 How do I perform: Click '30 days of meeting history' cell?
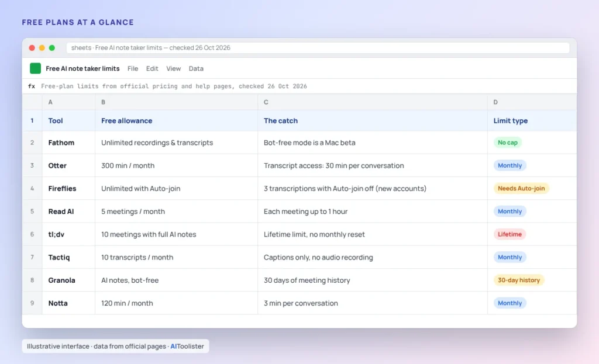coord(373,280)
